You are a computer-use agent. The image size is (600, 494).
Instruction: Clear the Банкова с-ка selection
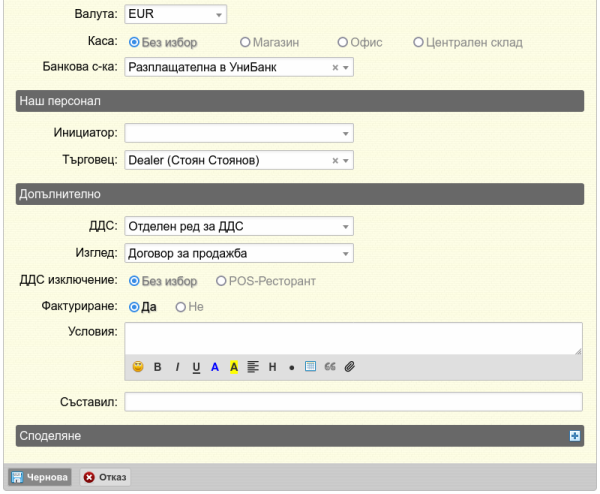(x=335, y=67)
